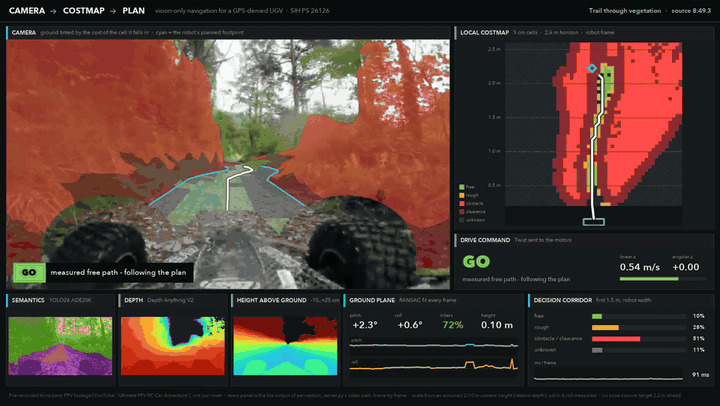
Task: Click 'Trail through vegetation' source label
Action: coord(625,11)
